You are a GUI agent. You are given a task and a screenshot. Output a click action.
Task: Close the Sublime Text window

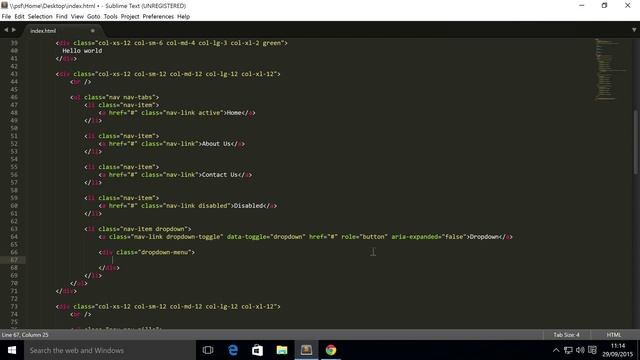click(627, 6)
